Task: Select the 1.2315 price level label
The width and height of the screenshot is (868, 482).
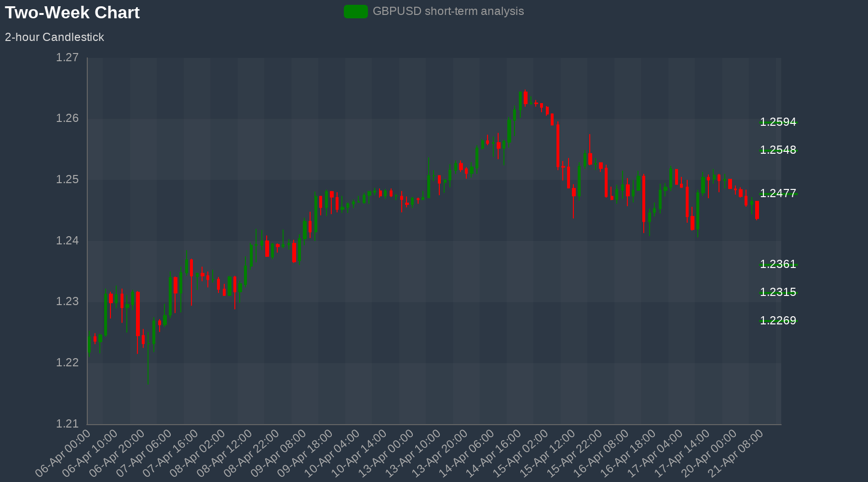Action: click(778, 293)
